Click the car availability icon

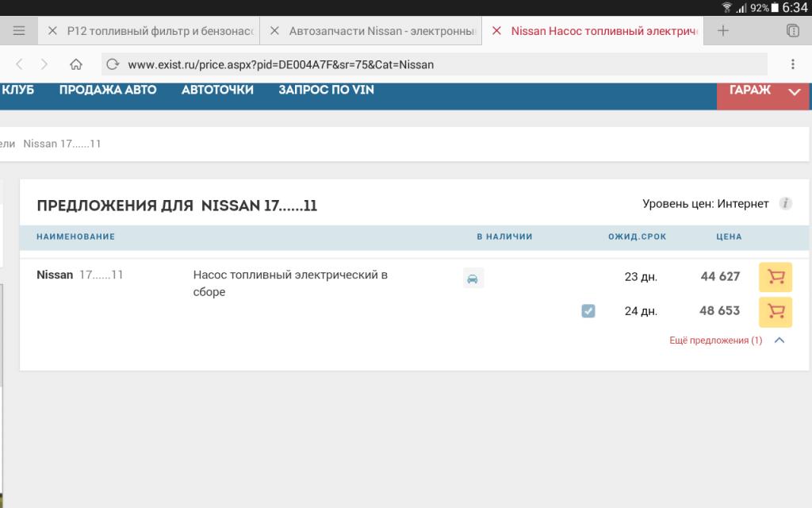point(473,279)
